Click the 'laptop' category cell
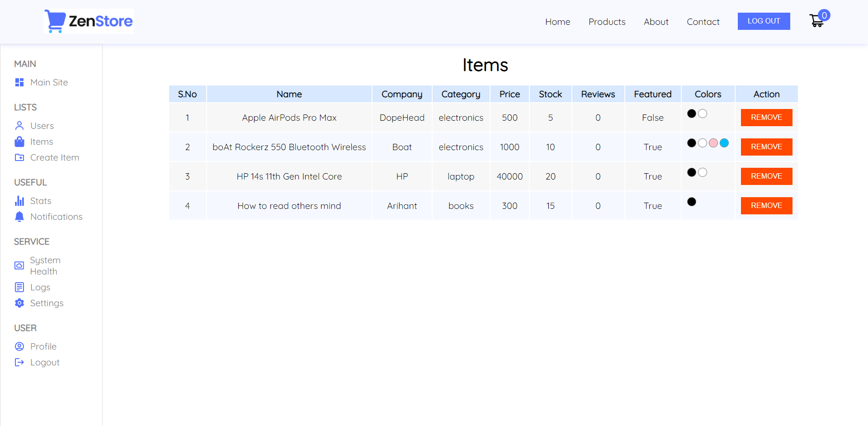This screenshot has width=868, height=426. pyautogui.click(x=461, y=176)
